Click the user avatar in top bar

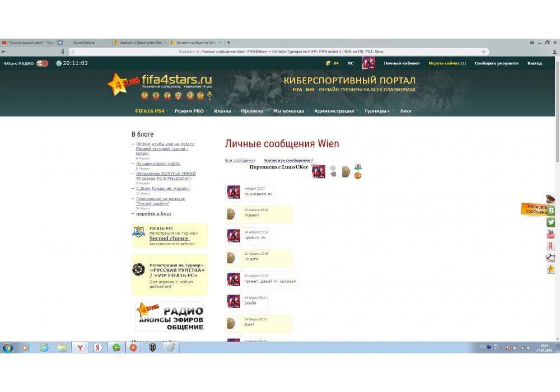pos(368,63)
